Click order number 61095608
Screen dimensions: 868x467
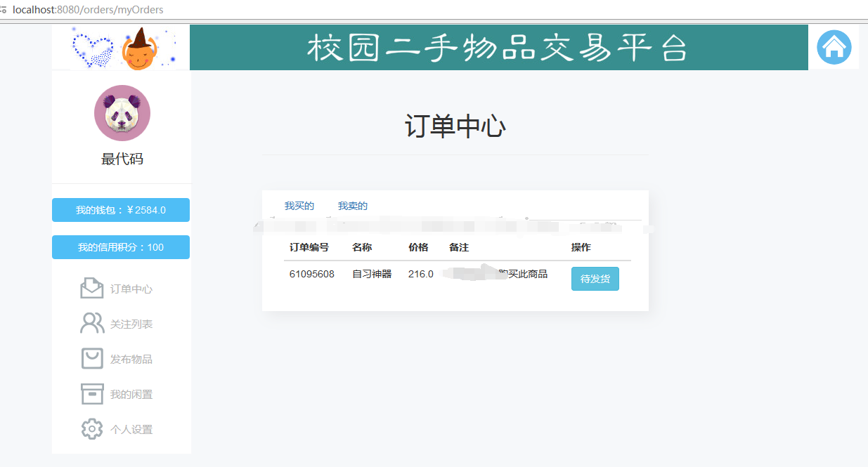point(312,274)
